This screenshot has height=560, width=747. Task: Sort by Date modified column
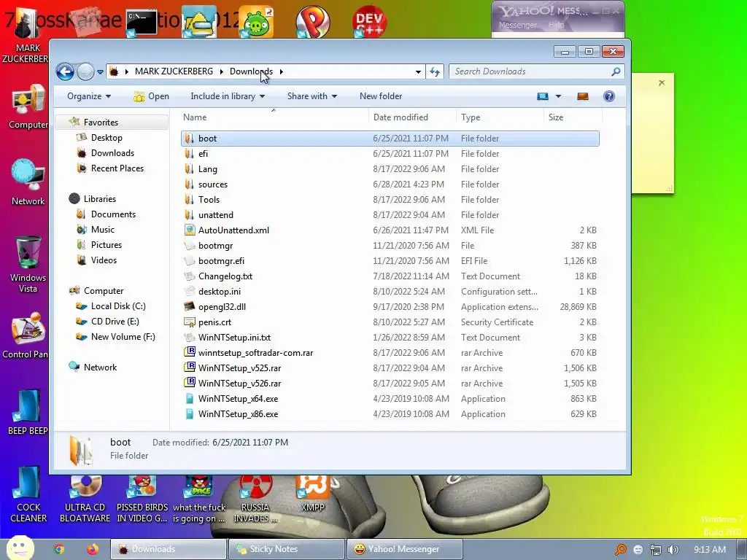point(412,117)
